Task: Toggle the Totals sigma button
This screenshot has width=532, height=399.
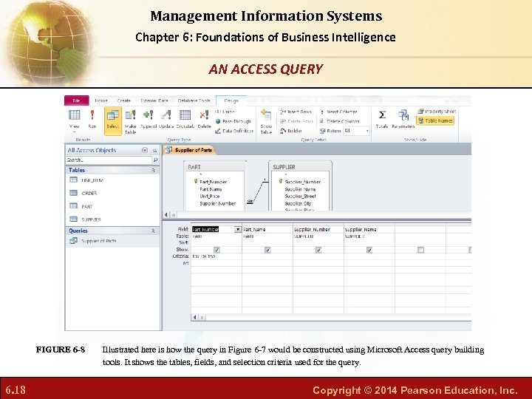Action: (x=382, y=119)
